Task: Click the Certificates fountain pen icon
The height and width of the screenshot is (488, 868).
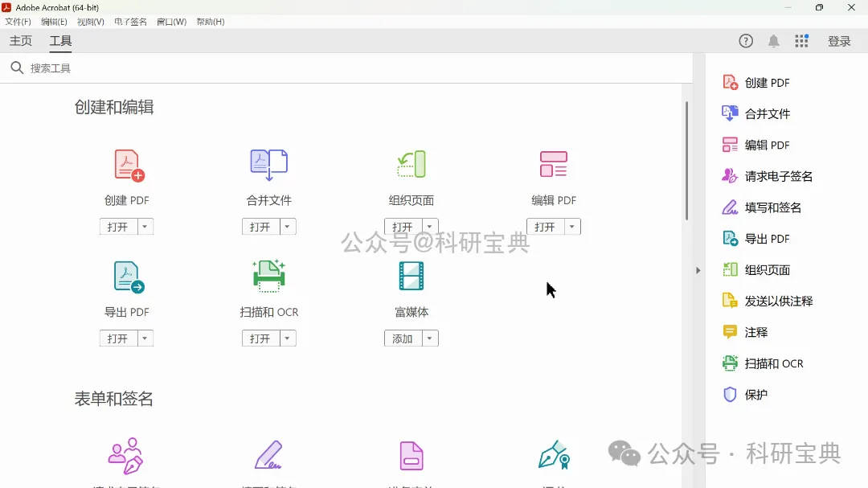Action: [x=554, y=455]
